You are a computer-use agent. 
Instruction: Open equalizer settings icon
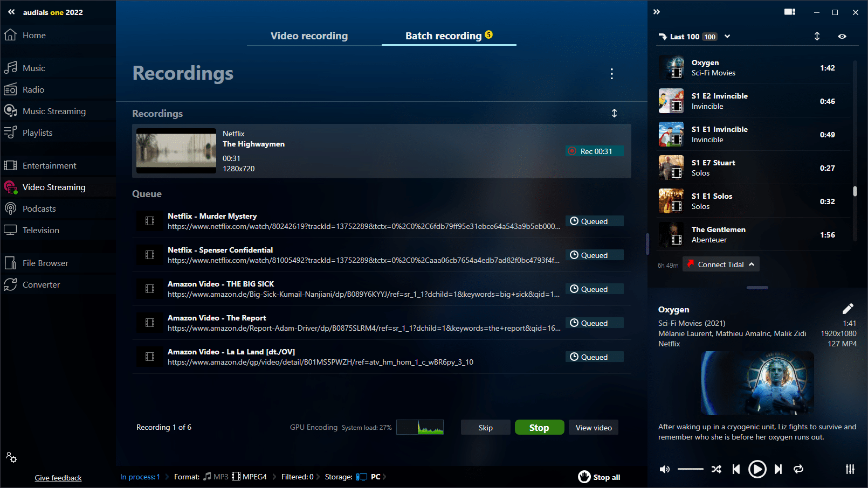point(850,469)
